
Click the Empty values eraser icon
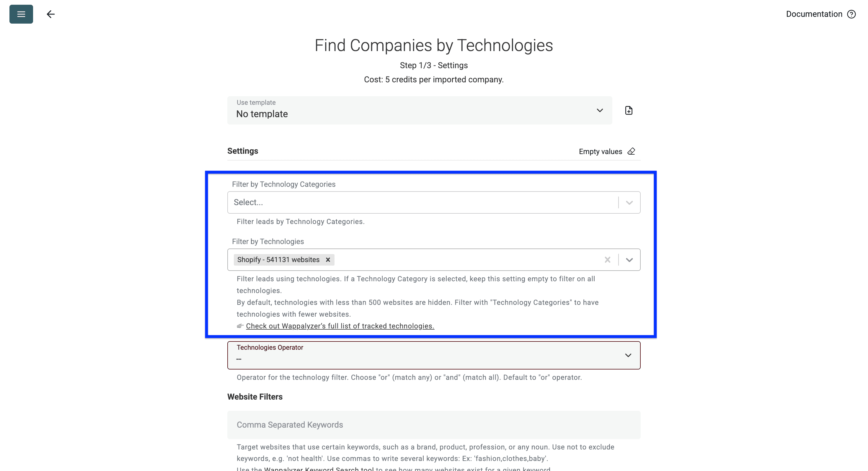631,151
